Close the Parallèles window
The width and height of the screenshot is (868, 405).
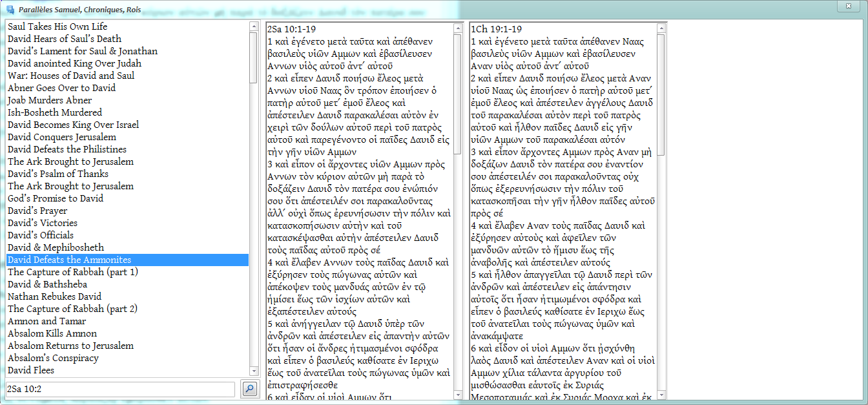coord(848,6)
